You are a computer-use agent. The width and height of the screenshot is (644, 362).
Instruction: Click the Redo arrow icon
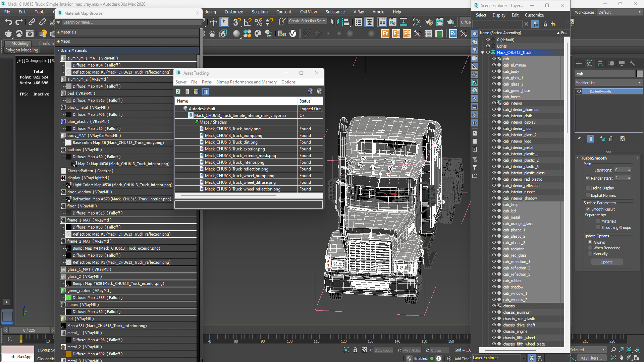pos(19,22)
